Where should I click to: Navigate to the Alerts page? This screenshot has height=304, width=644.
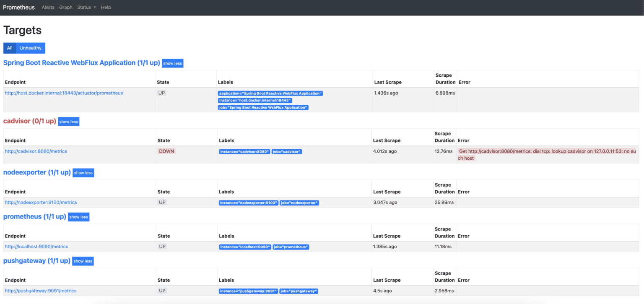[x=48, y=7]
